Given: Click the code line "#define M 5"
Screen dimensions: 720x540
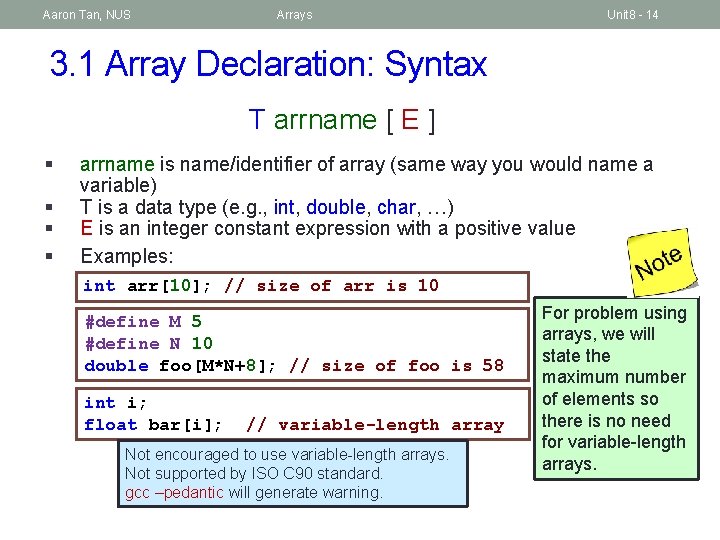Looking at the screenshot, I should tap(143, 321).
